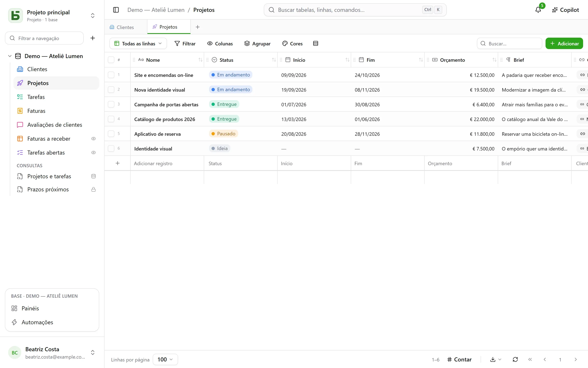Viewport: 588px width, 368px height.
Task: Open Painéis in the base panel
Action: [52, 308]
